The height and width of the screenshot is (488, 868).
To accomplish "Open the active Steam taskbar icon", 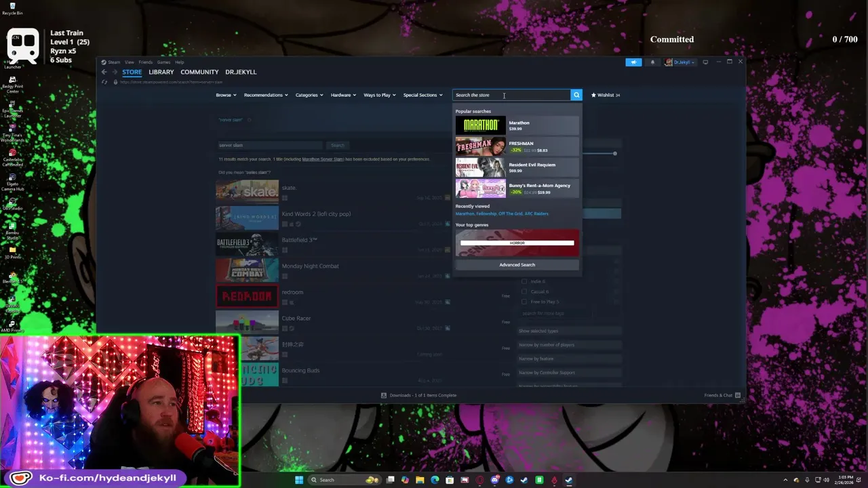I will 569,480.
